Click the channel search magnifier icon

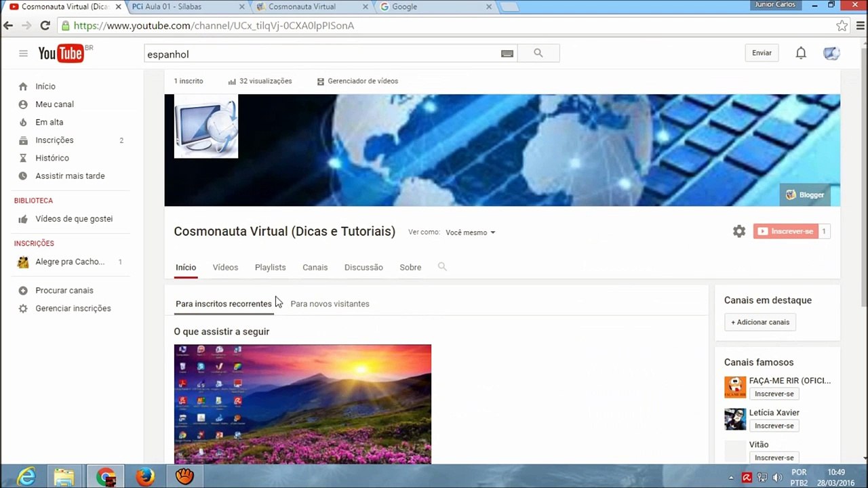[x=442, y=267]
